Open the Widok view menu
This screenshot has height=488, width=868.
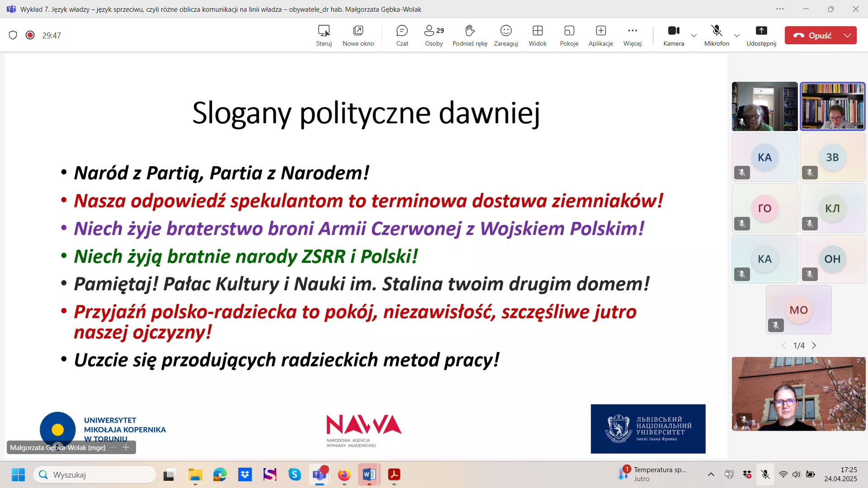pyautogui.click(x=537, y=35)
